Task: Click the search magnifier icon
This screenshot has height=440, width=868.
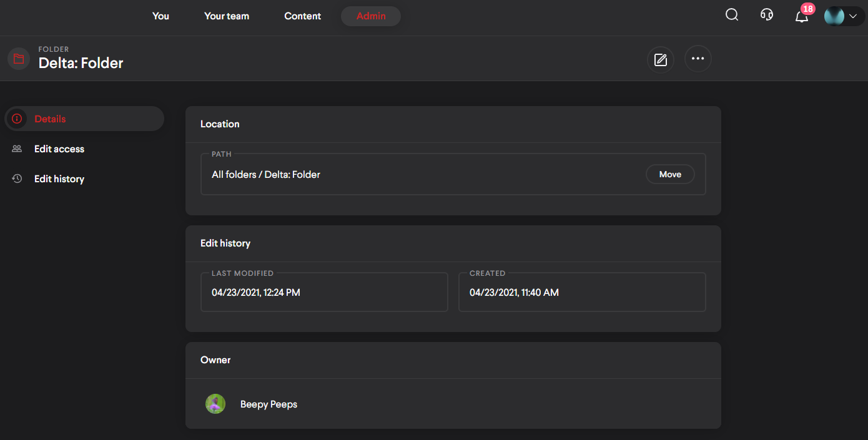Action: point(732,15)
